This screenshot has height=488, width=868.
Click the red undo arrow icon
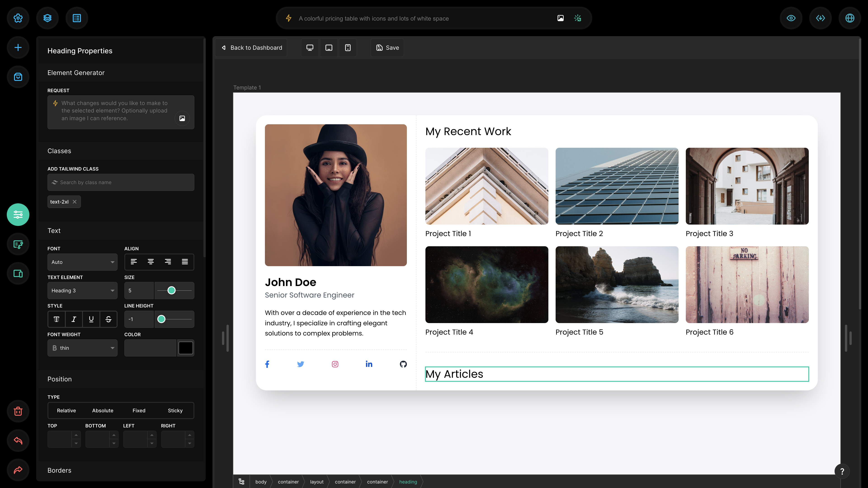(x=18, y=441)
